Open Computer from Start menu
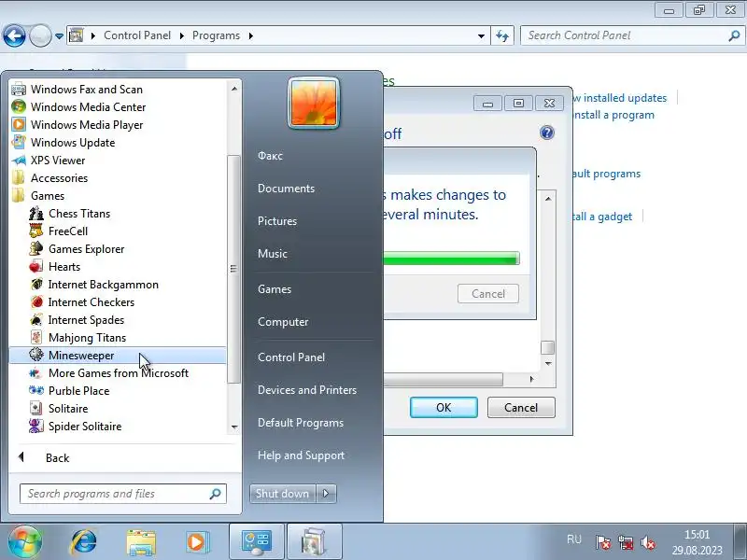747x560 pixels. (283, 322)
